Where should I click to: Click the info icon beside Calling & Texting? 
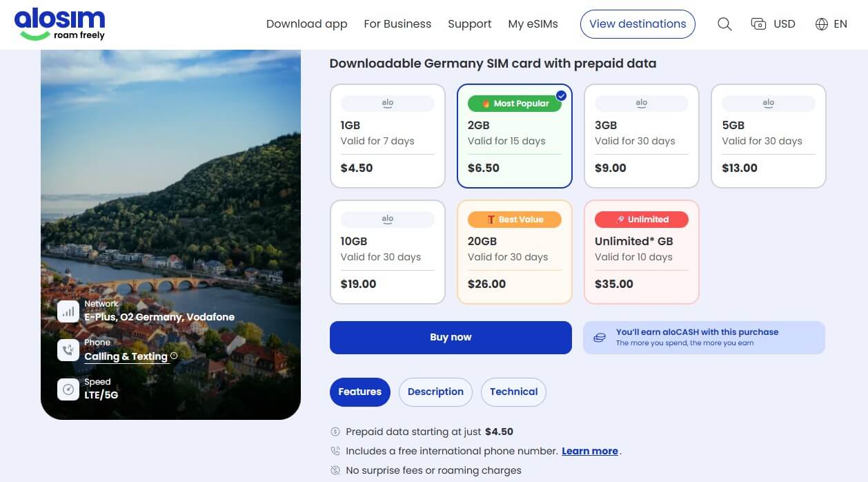coord(174,356)
